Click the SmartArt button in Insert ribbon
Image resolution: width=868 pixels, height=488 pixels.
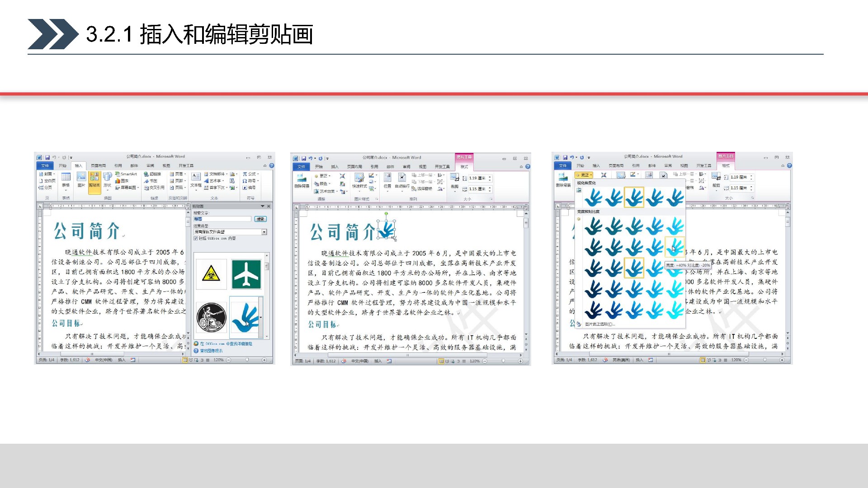[126, 174]
